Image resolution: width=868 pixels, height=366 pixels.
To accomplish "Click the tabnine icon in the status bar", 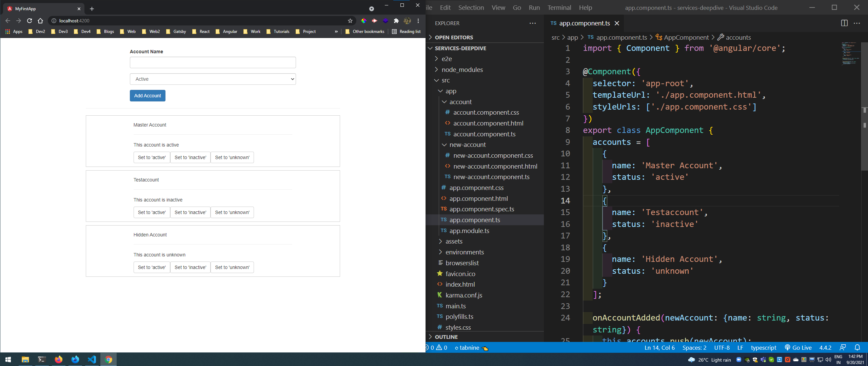I will pos(468,347).
